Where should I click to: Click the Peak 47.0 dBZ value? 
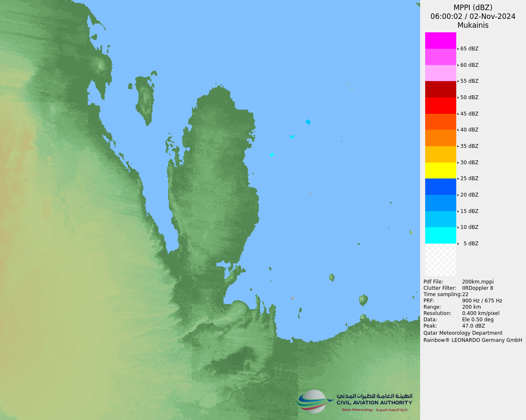click(x=473, y=326)
